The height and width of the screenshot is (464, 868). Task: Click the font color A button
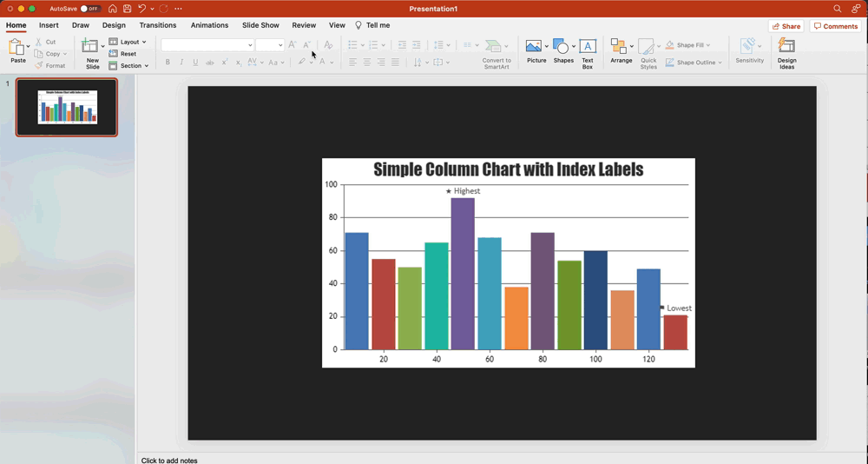(x=322, y=62)
